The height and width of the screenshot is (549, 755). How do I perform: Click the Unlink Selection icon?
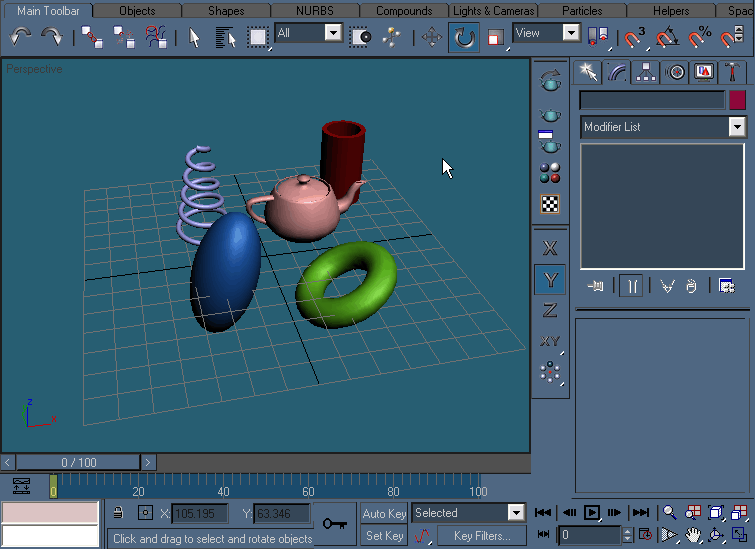[124, 37]
